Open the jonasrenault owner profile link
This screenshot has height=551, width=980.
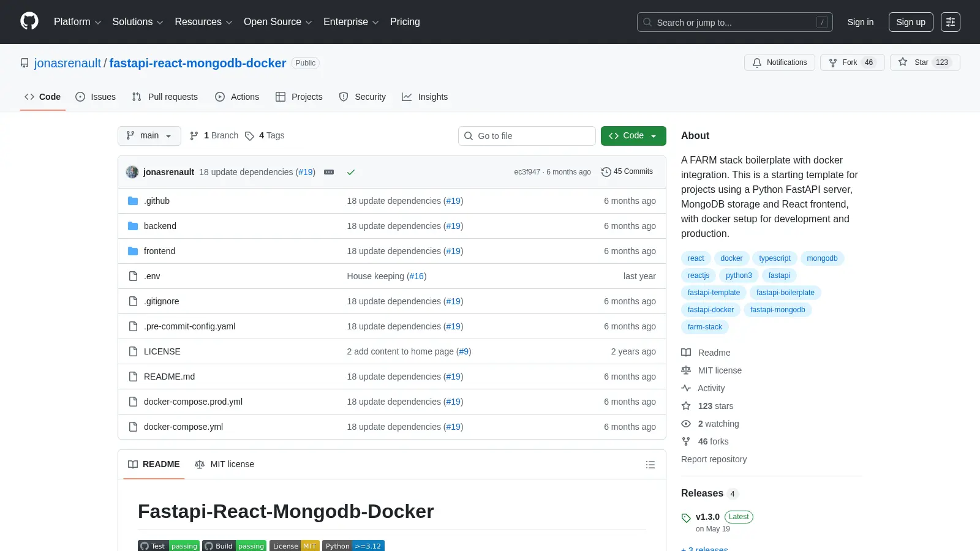pyautogui.click(x=67, y=63)
